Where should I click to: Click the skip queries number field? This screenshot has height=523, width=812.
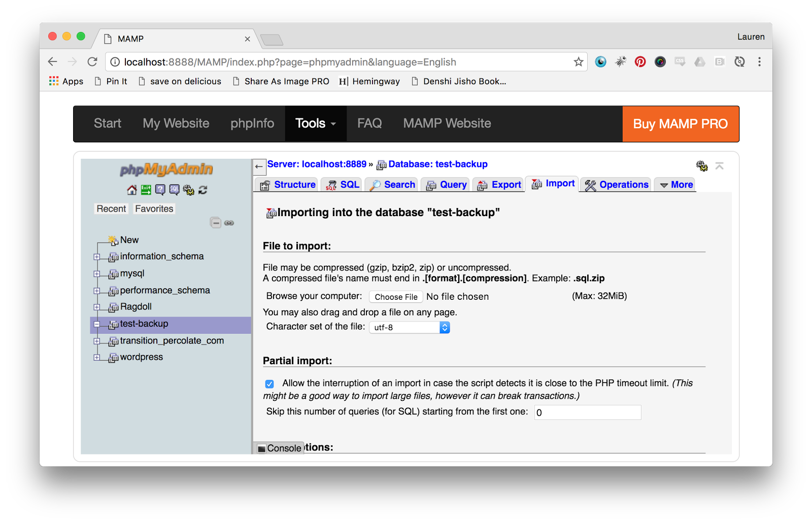tap(588, 412)
